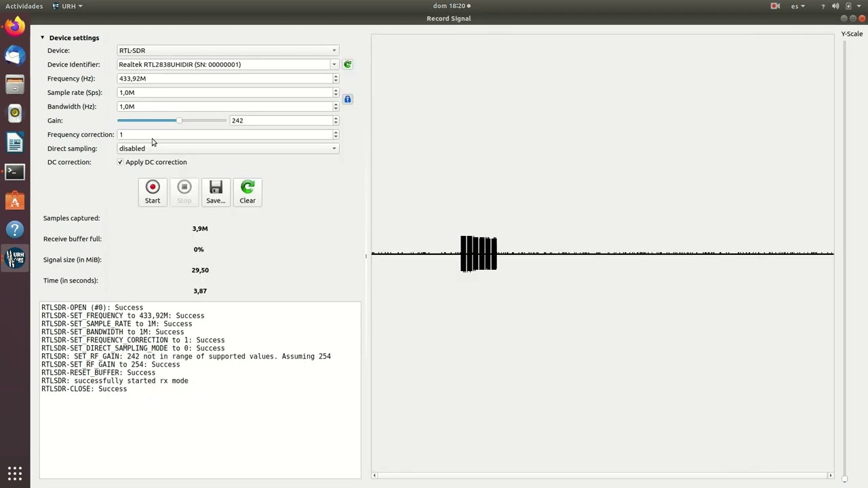Click the 3,87 time value

[199, 291]
